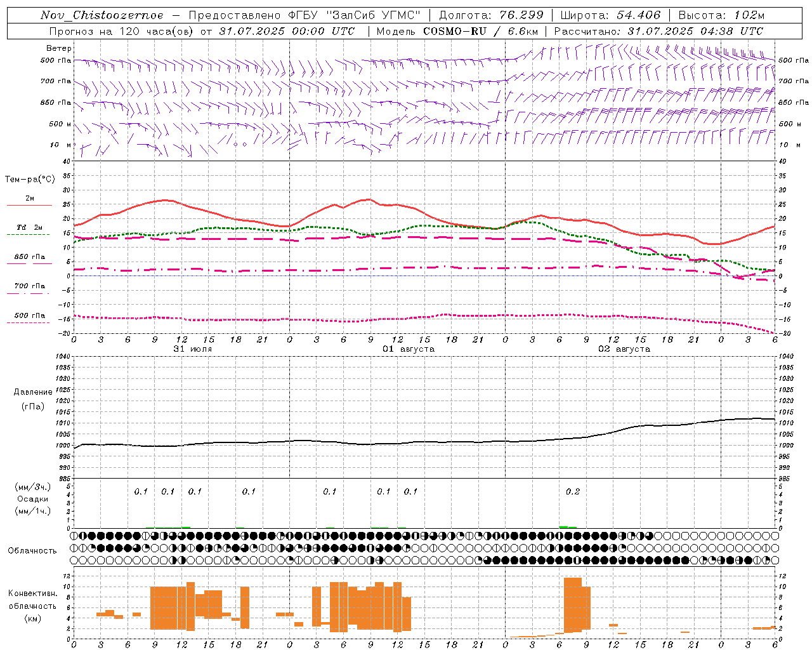Image resolution: width=812 pixels, height=650 pixels.
Task: Click the Давление pressure panel label
Action: point(33,392)
